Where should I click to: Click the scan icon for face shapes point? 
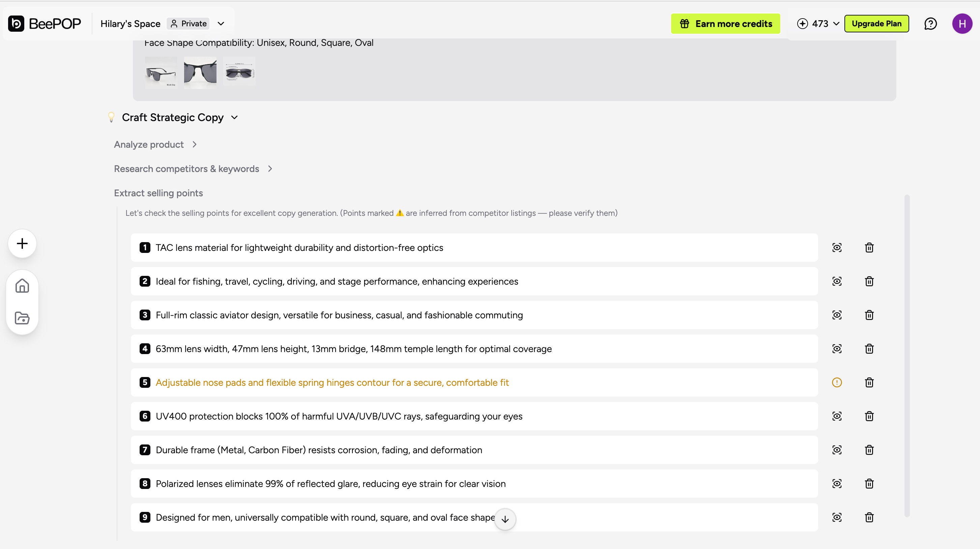tap(837, 517)
